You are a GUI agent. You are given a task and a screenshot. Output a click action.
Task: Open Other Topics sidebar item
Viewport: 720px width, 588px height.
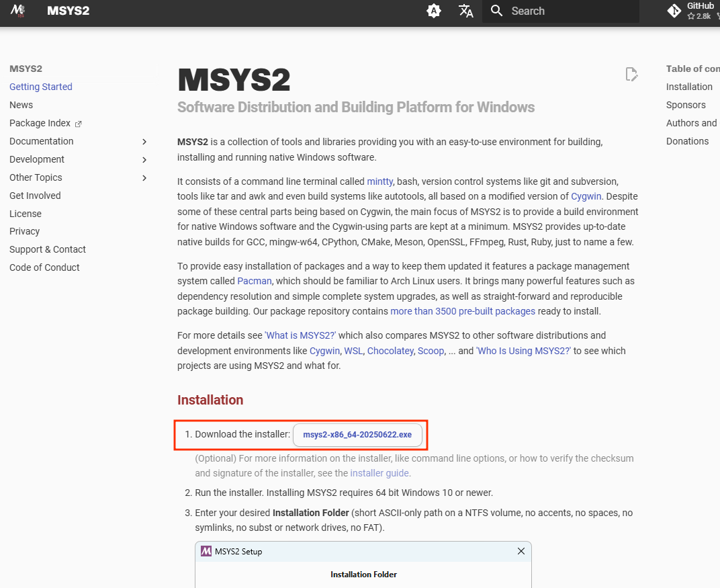point(36,177)
